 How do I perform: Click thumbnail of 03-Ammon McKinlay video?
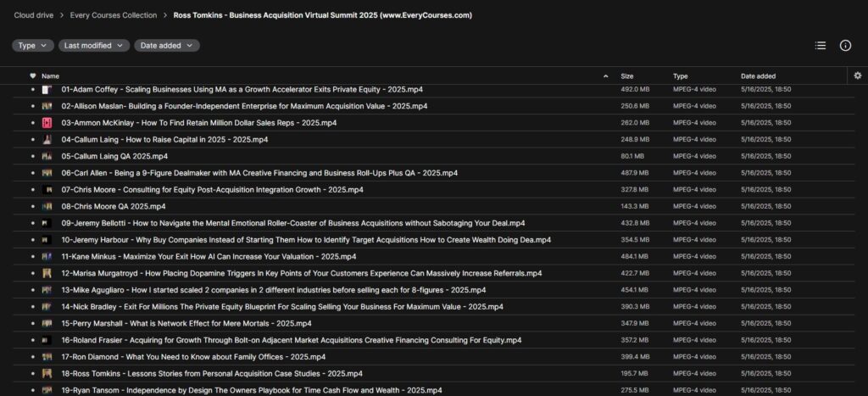click(x=47, y=123)
